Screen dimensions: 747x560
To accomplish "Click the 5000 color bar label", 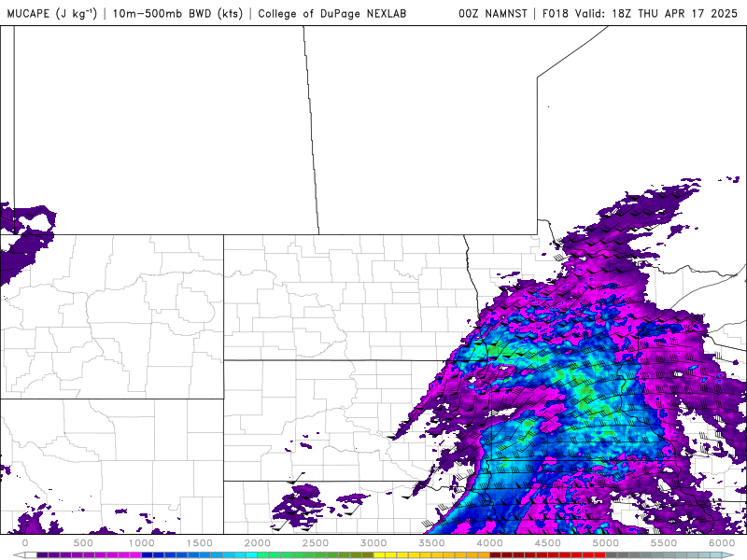I will tap(606, 543).
